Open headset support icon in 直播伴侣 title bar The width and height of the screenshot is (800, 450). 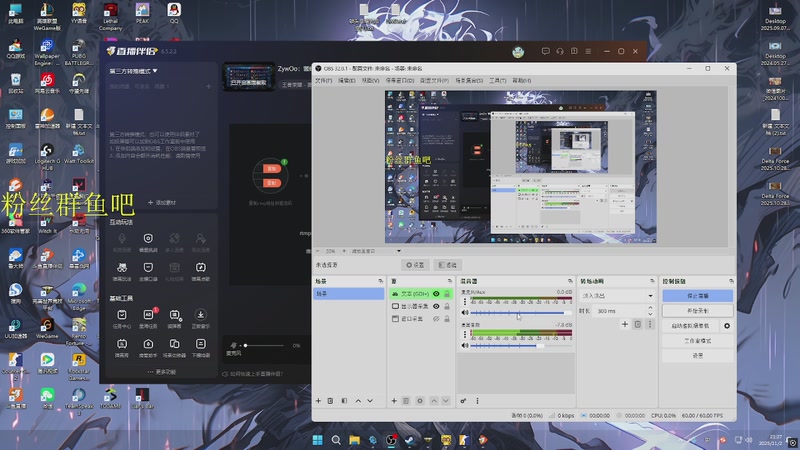(560, 52)
